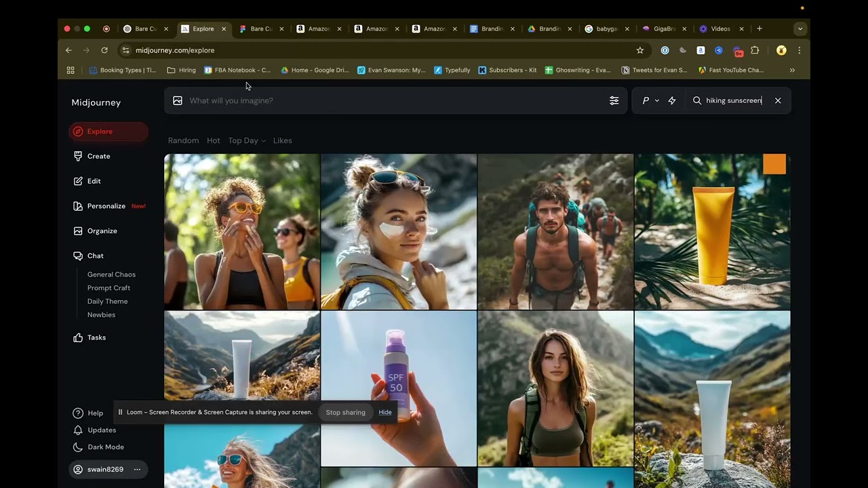Screen dimensions: 868x488
Task: Open the shirtless male hiker image
Action: point(555,232)
